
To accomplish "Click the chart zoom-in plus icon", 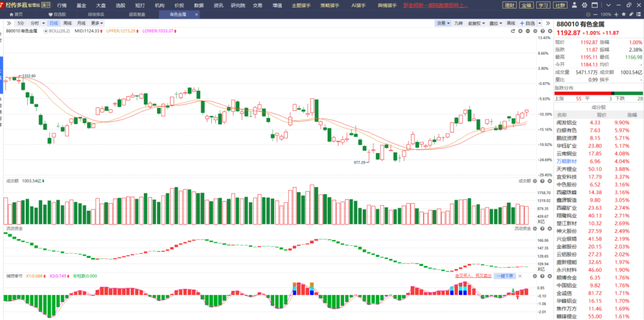I will [521, 31].
